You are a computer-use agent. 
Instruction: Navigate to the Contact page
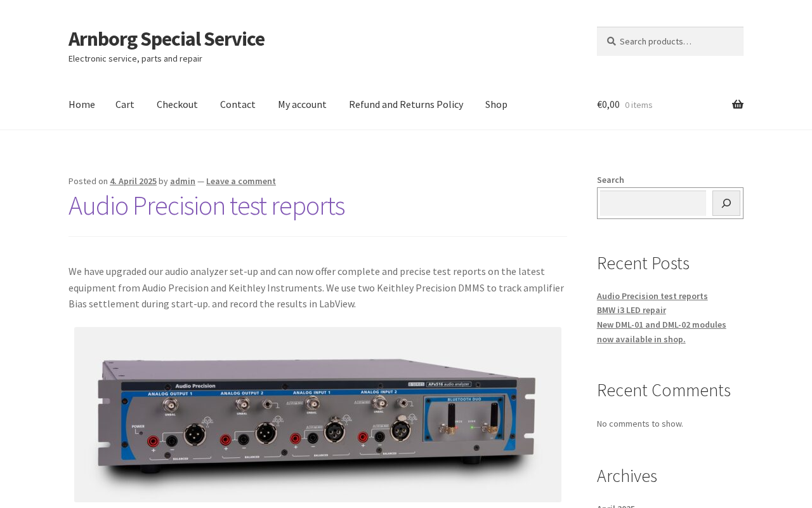(x=238, y=104)
